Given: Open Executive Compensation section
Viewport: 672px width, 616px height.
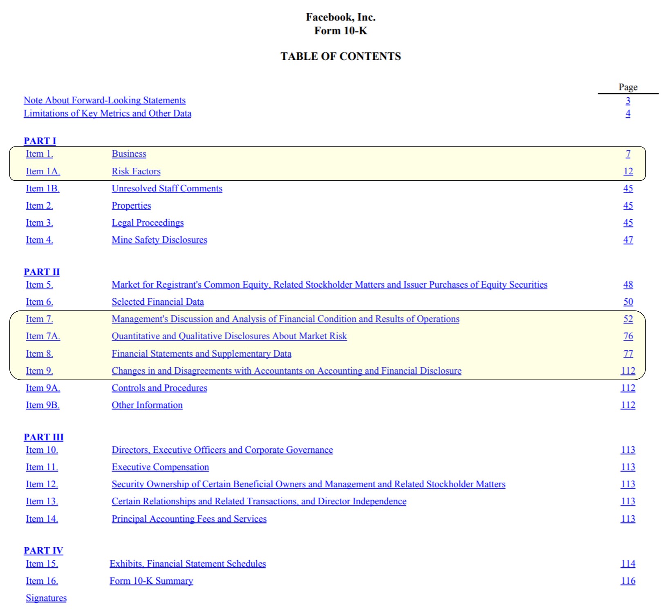Looking at the screenshot, I should pos(160,467).
